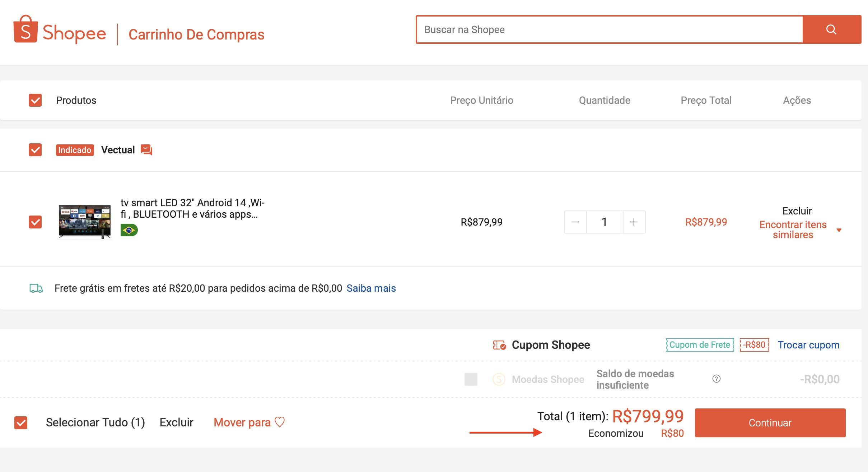Click the Brazil flag badge

(129, 230)
